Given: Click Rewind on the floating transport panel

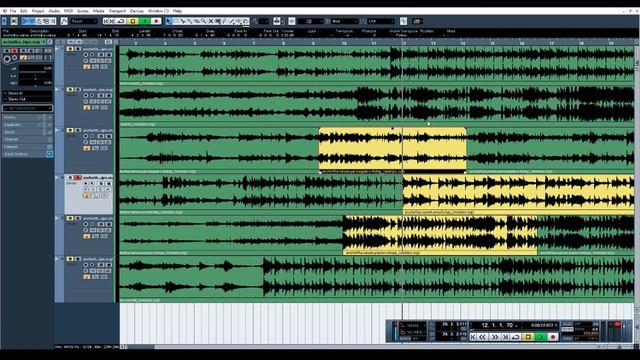Looking at the screenshot, I should [x=483, y=337].
